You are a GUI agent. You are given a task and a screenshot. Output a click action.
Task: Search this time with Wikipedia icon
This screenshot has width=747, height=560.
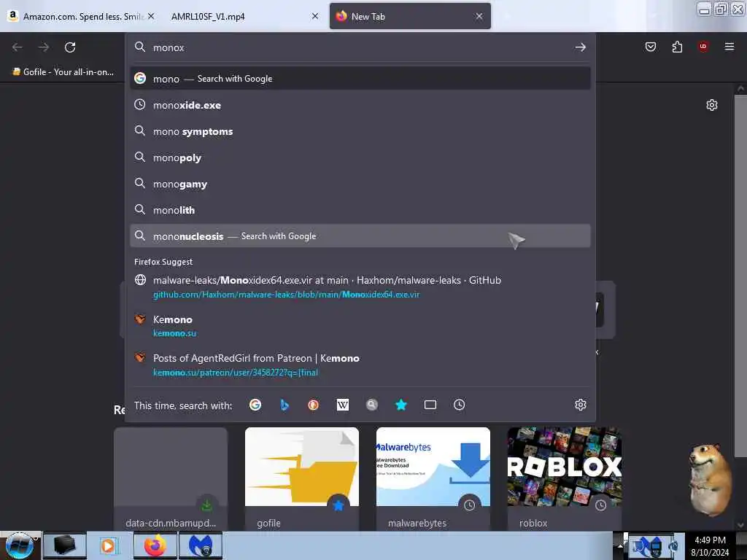pyautogui.click(x=343, y=405)
